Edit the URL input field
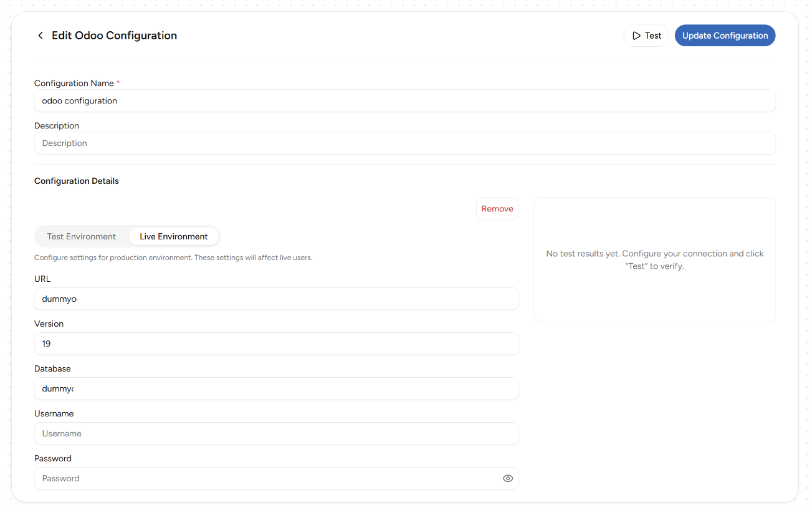This screenshot has width=812, height=505. coord(277,299)
